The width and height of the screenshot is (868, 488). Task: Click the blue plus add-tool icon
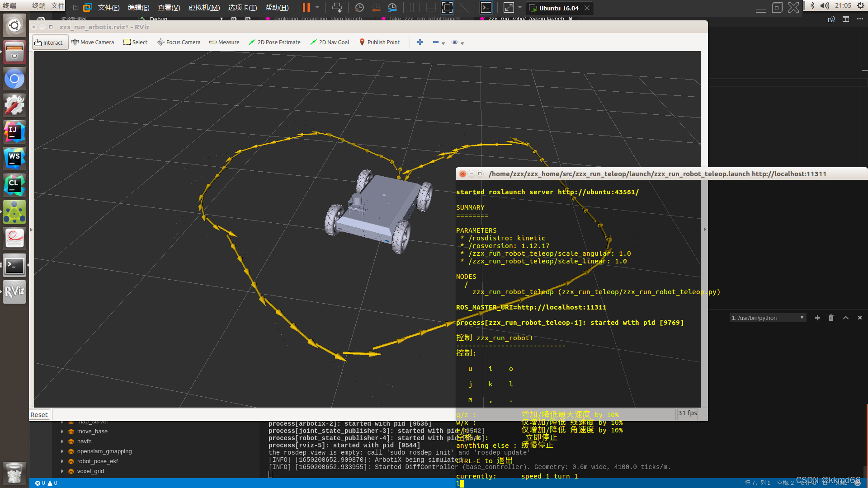coord(420,42)
